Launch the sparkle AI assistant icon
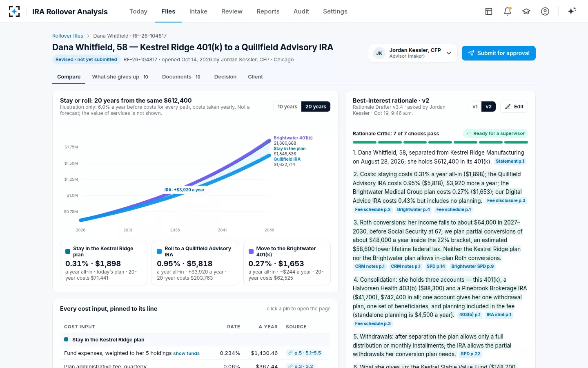This screenshot has width=588, height=368. tap(572, 11)
